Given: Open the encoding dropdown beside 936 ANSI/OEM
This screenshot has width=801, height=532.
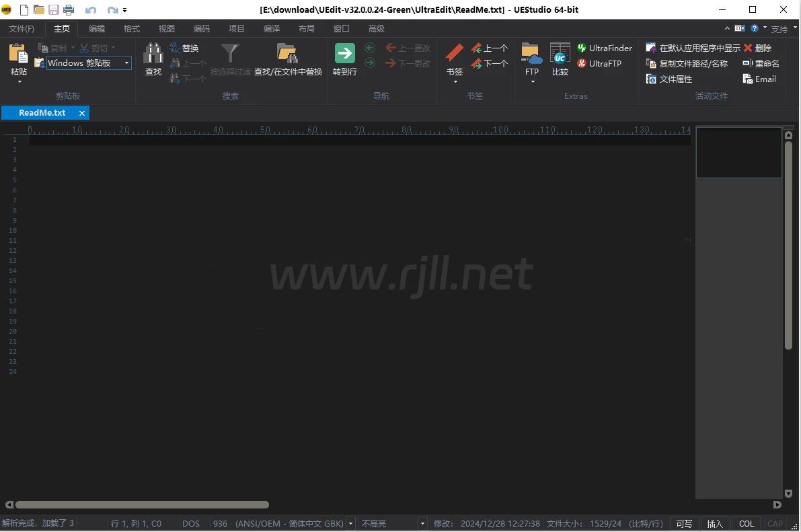Looking at the screenshot, I should click(351, 524).
